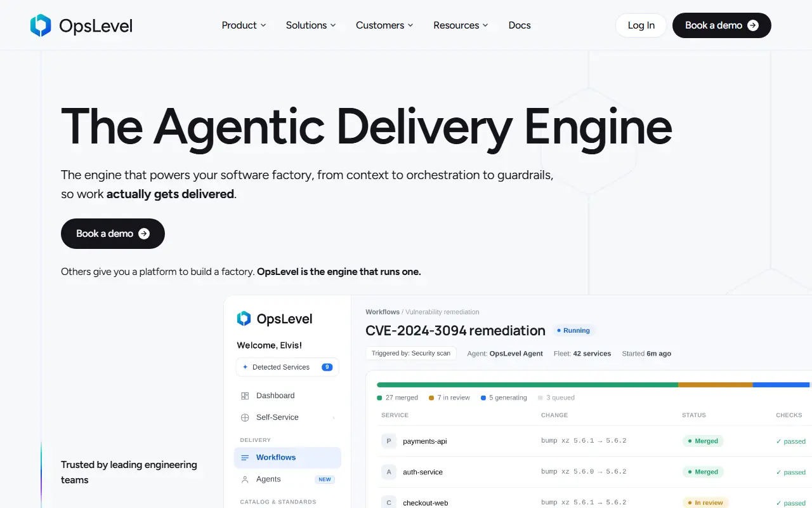This screenshot has height=508, width=812.
Task: Open the Product dropdown menu
Action: click(244, 25)
